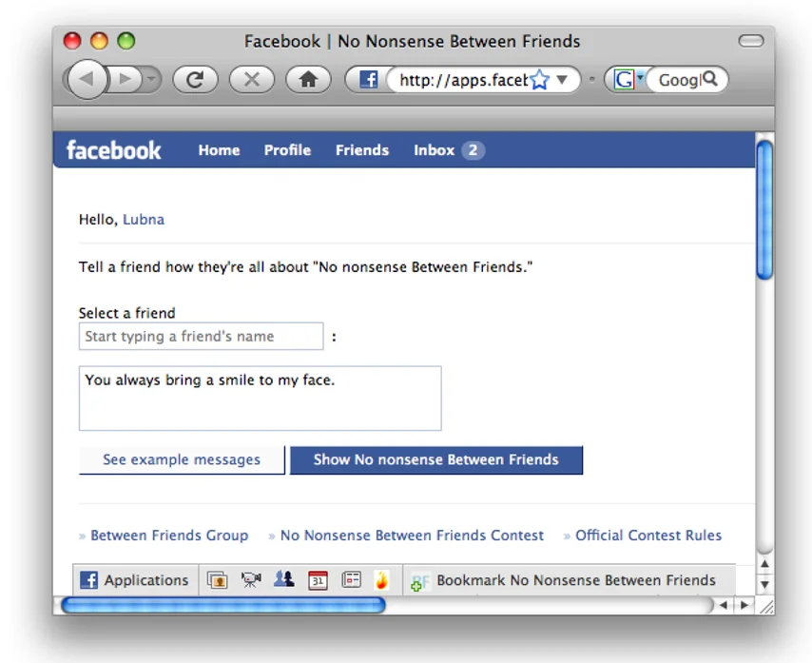Open the Applications menu in bottom bar
Screen dimensions: 812x663
coord(135,580)
